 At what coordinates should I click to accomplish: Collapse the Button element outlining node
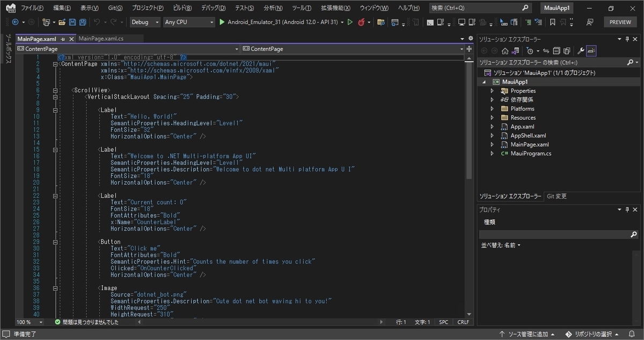click(55, 242)
